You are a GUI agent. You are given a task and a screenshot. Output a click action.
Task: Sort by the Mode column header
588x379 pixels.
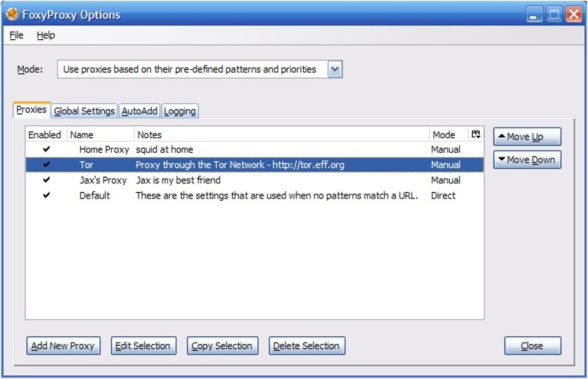(x=448, y=135)
